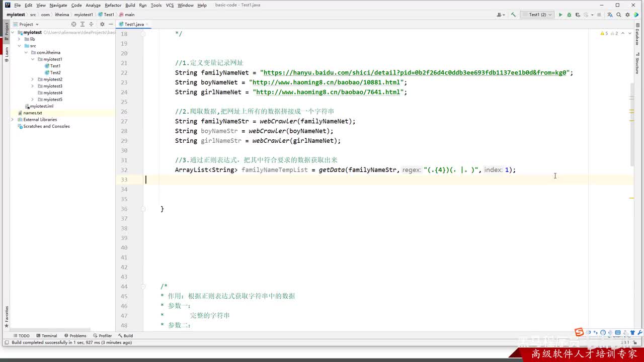This screenshot has width=644, height=362.
Task: Open the Problems tool window
Action: click(x=75, y=336)
